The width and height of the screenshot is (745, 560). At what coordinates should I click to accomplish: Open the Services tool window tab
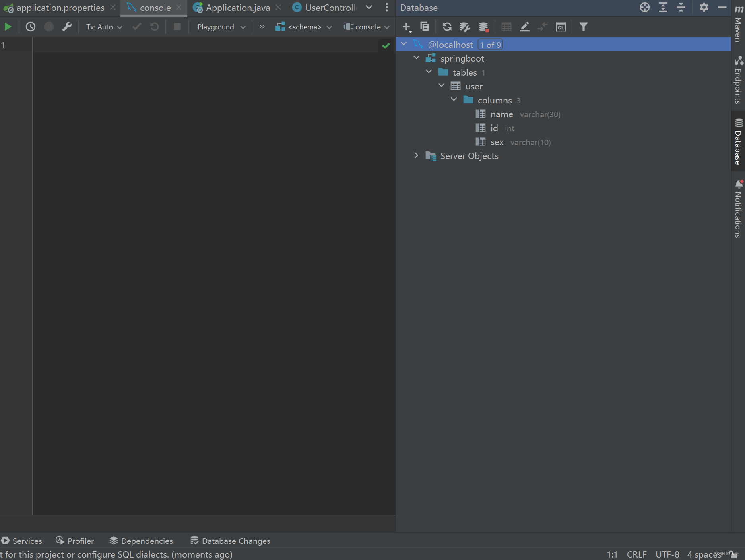[22, 541]
